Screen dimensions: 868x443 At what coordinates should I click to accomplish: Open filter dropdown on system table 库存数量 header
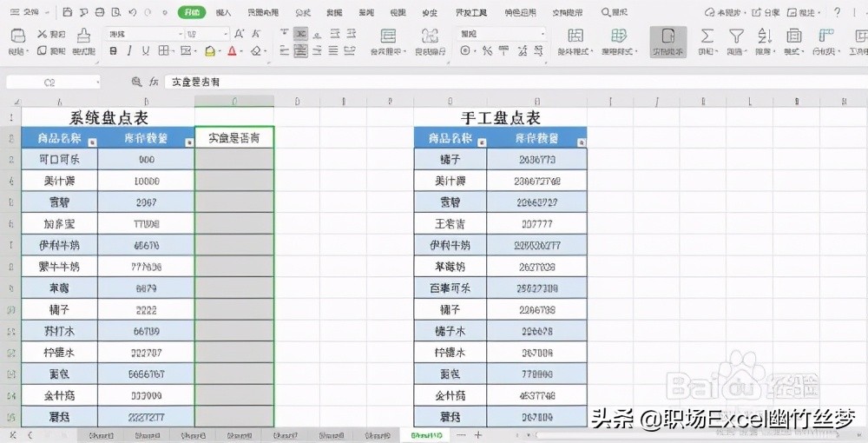click(189, 142)
